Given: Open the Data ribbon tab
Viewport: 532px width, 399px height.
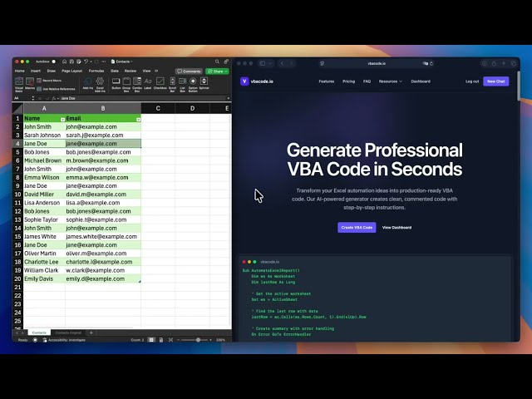Looking at the screenshot, I should (115, 71).
